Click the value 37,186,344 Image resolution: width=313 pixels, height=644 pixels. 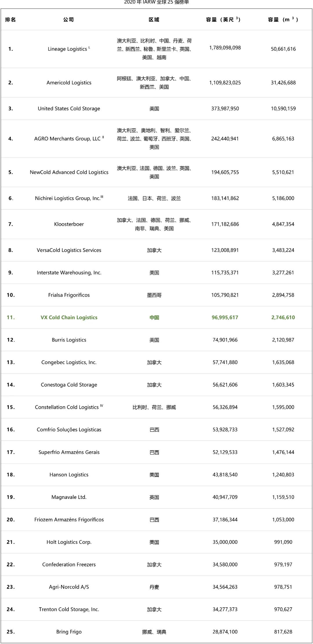225,519
